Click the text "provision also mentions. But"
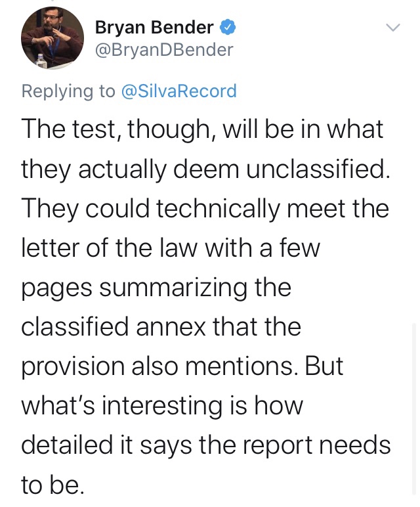Image resolution: width=420 pixels, height=507 pixels. (182, 366)
